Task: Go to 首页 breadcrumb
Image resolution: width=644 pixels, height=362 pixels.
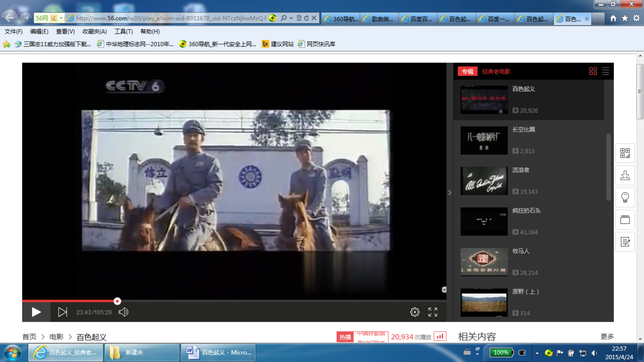Action: click(29, 337)
